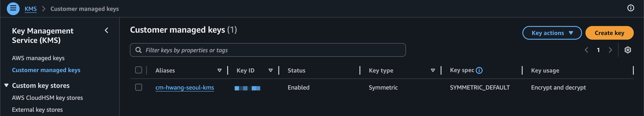Select all keys with header checkbox

[x=138, y=70]
